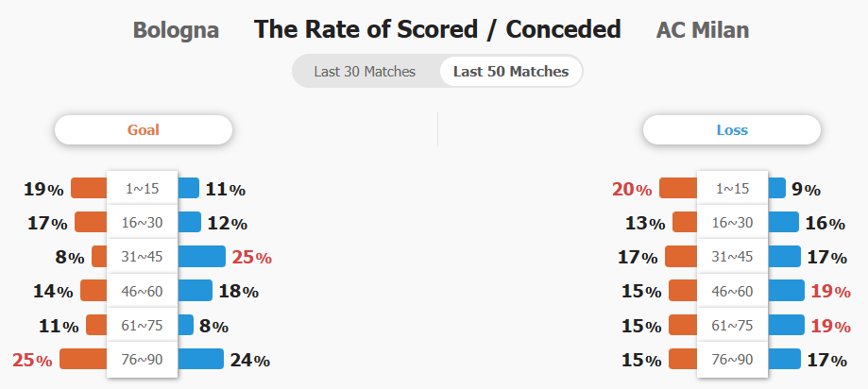The image size is (868, 389).
Task: Click the AC Milan team name
Action: [703, 30]
